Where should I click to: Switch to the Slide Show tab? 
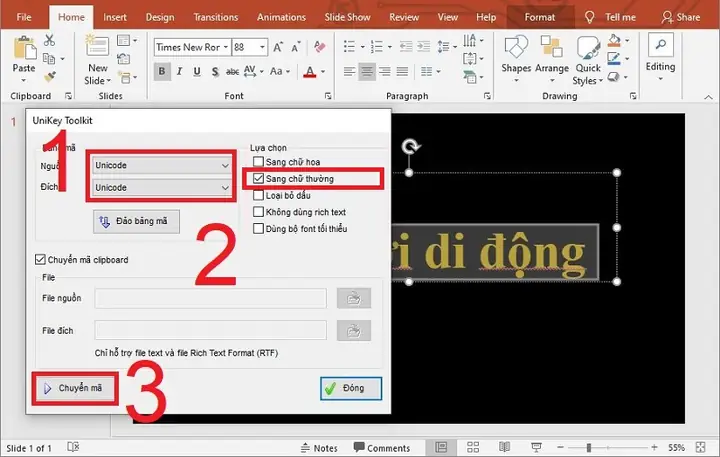(x=347, y=17)
